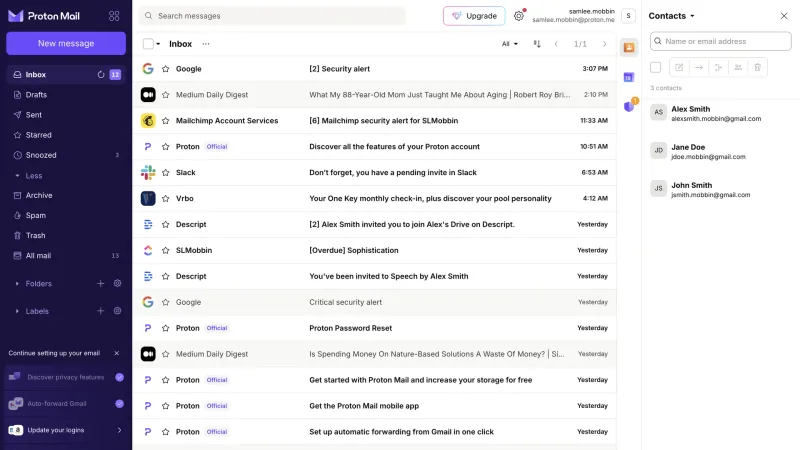Open the Inbox folder
The width and height of the screenshot is (800, 450).
coord(66,74)
